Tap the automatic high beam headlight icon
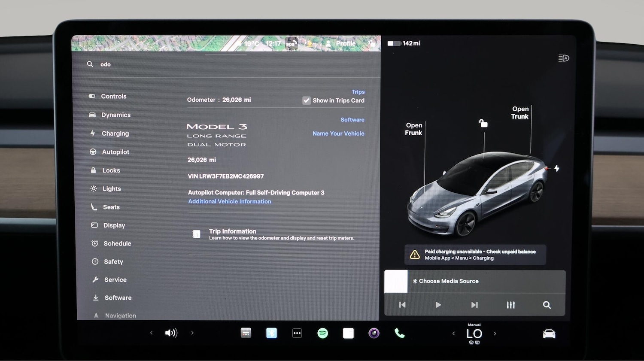 [x=564, y=58]
